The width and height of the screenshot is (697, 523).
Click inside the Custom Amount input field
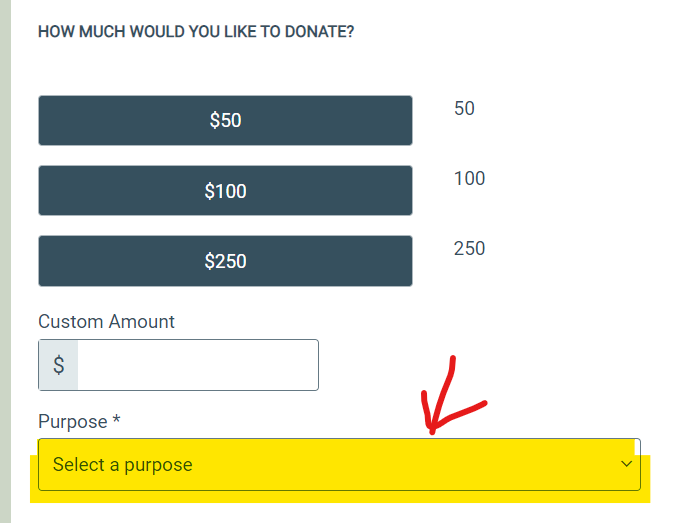point(197,365)
